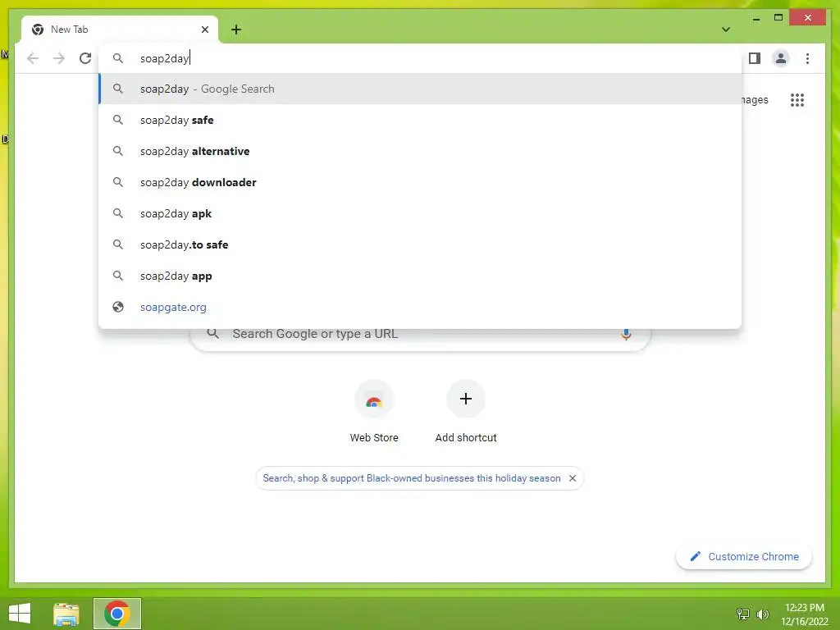Screen dimensions: 840x630
Task: Select soap2day - Google Search suggestion
Action: (x=421, y=89)
